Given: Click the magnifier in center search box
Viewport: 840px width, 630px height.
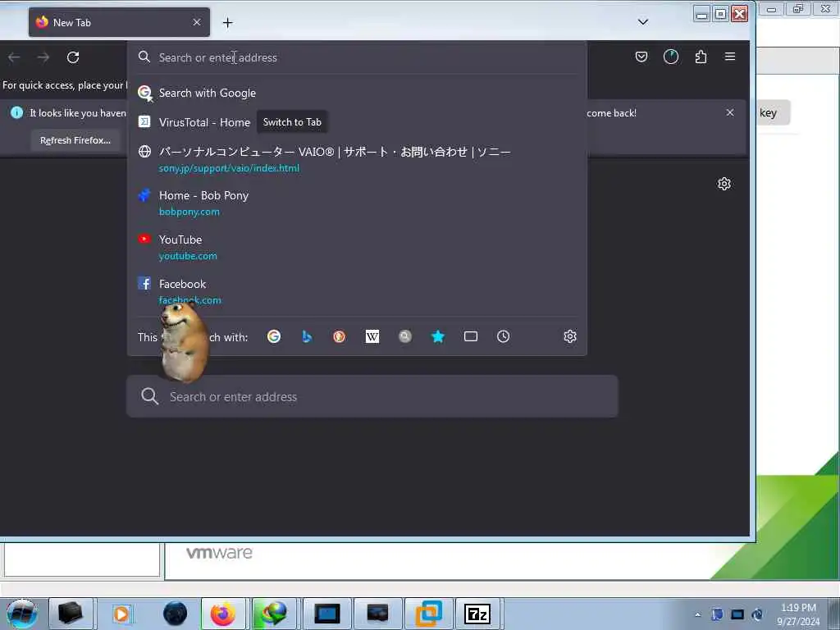Looking at the screenshot, I should point(149,396).
